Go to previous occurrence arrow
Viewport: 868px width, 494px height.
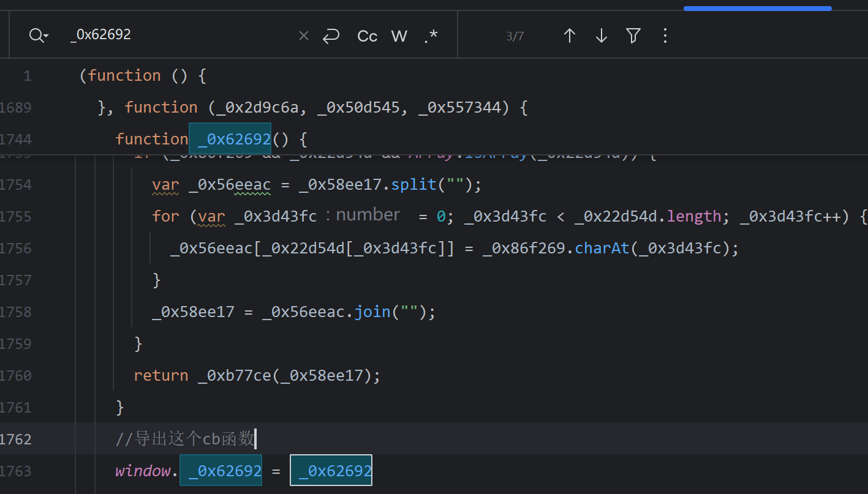(x=570, y=36)
